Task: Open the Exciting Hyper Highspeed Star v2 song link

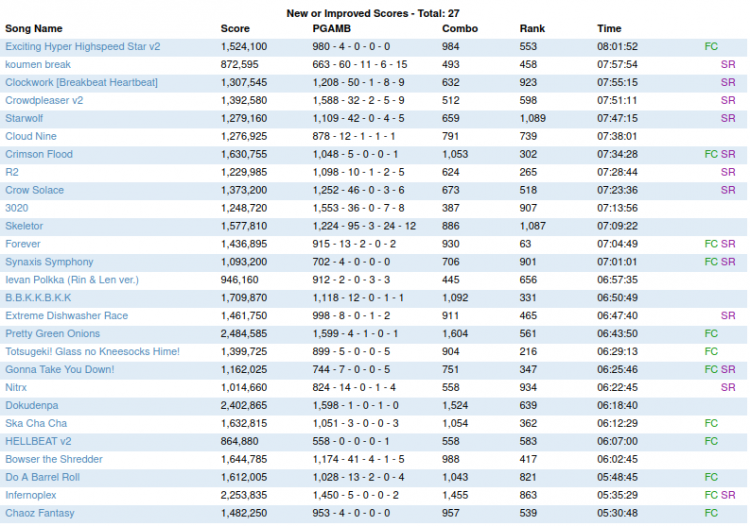Action: pos(83,46)
